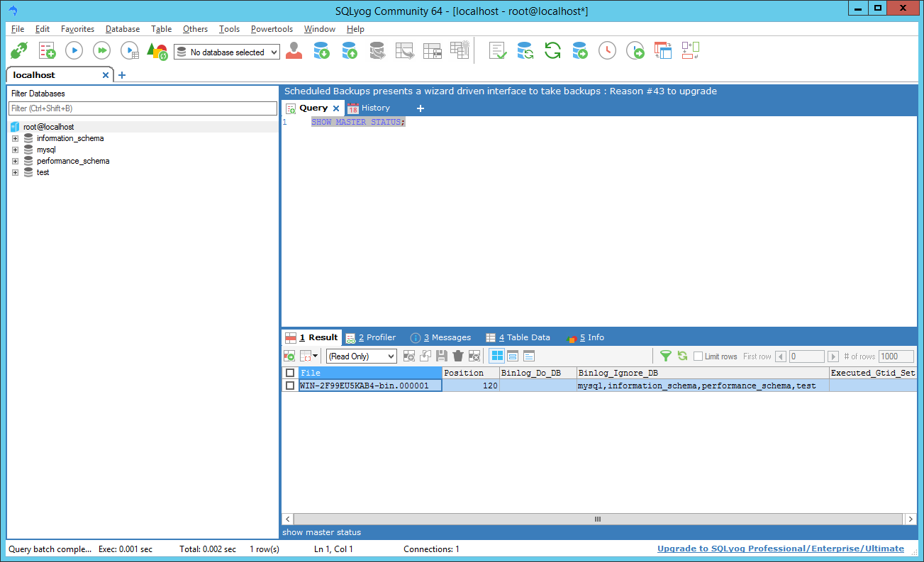The height and width of the screenshot is (562, 924).
Task: Switch to text view icon
Action: click(x=529, y=356)
